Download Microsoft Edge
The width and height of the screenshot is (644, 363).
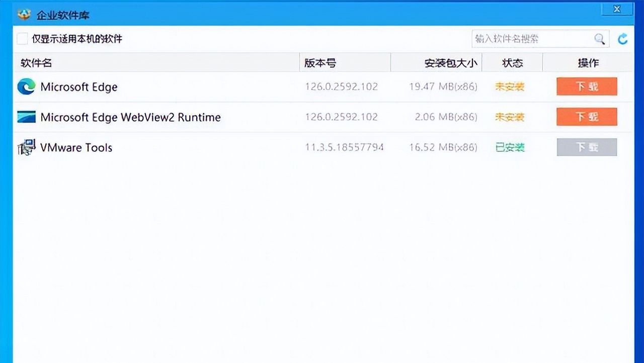[587, 86]
